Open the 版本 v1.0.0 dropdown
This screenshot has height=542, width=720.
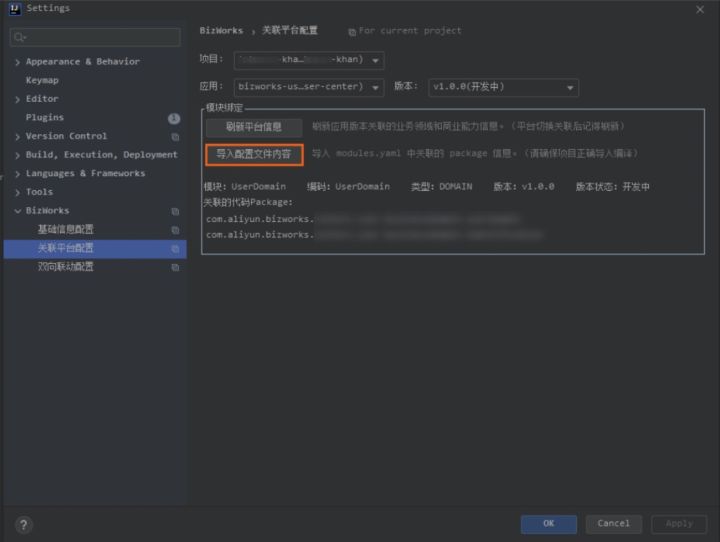[503, 87]
